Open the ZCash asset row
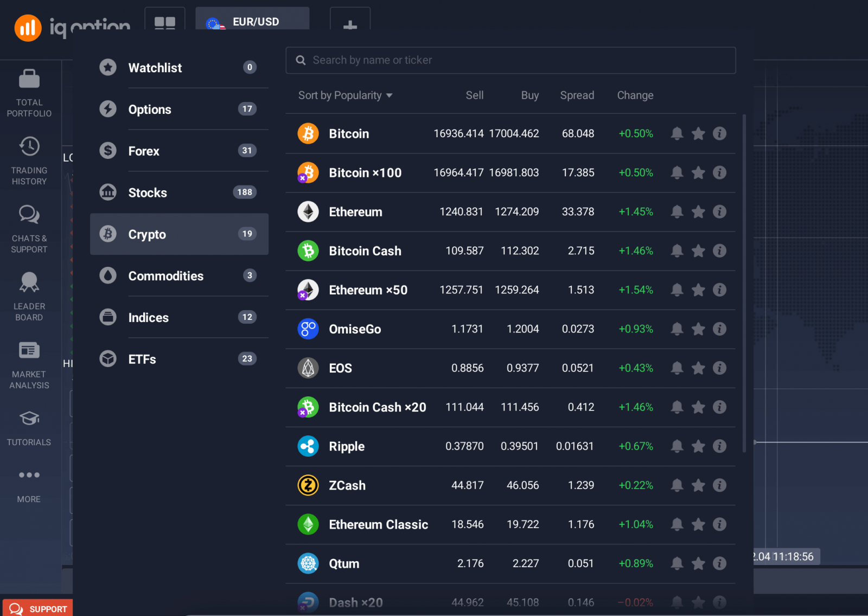The height and width of the screenshot is (616, 868). click(x=510, y=485)
